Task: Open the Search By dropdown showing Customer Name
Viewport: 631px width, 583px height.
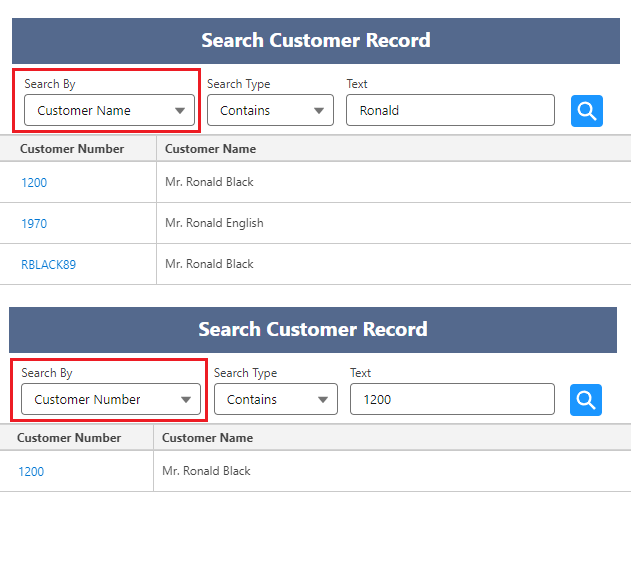Action: [x=110, y=111]
